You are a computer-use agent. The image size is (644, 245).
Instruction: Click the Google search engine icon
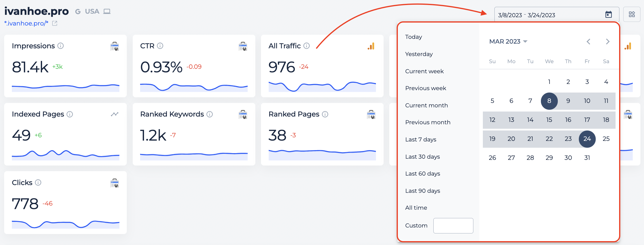[x=78, y=12]
